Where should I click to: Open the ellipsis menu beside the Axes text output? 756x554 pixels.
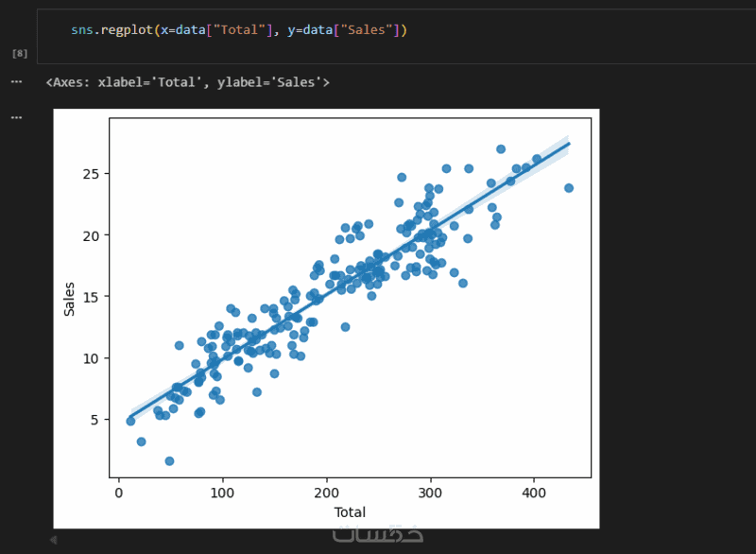tap(15, 82)
